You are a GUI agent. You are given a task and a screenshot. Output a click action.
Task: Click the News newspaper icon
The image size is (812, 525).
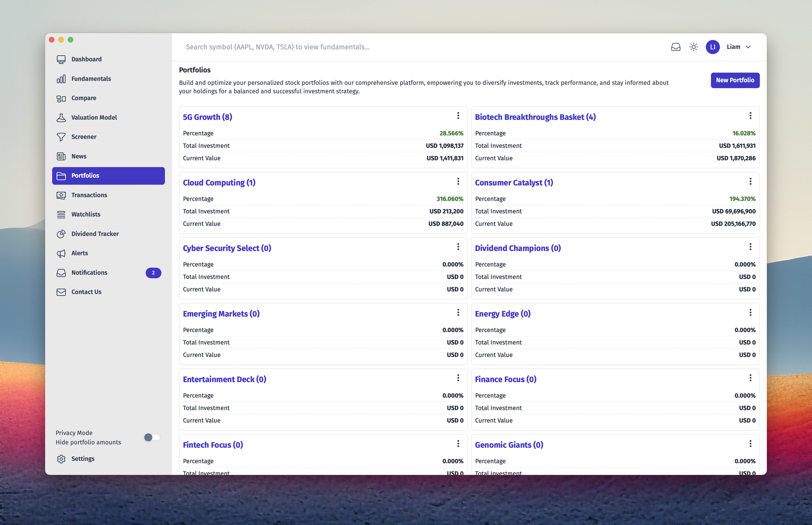61,157
